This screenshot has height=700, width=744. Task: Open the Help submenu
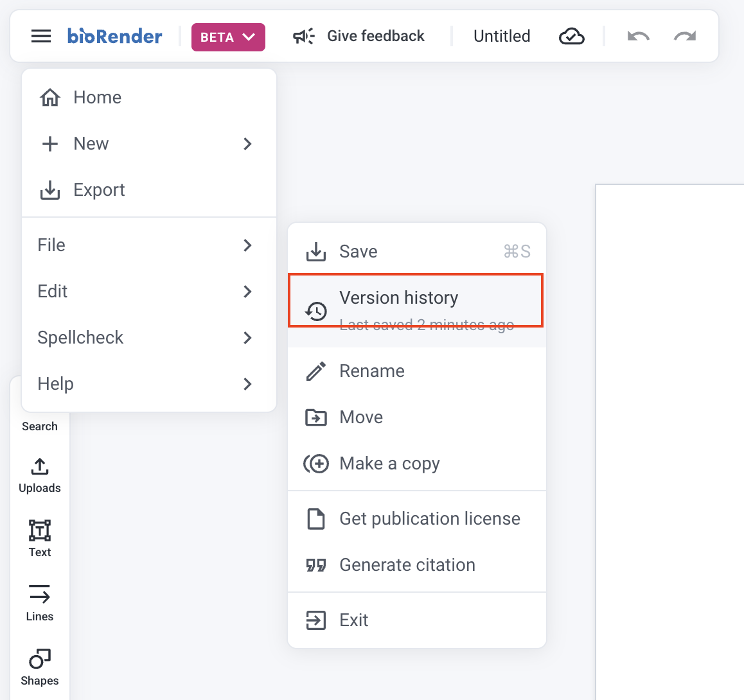(149, 384)
